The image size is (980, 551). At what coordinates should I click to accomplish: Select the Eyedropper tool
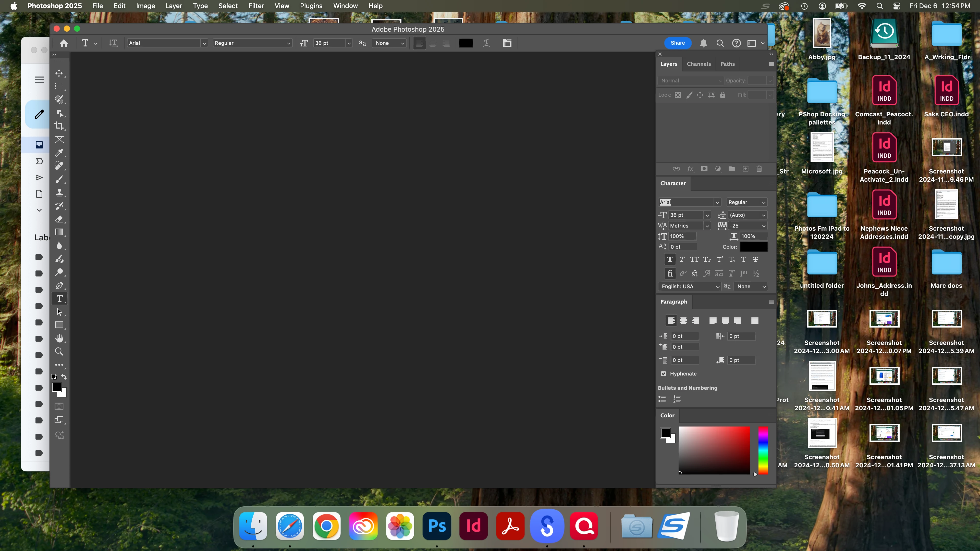[59, 153]
